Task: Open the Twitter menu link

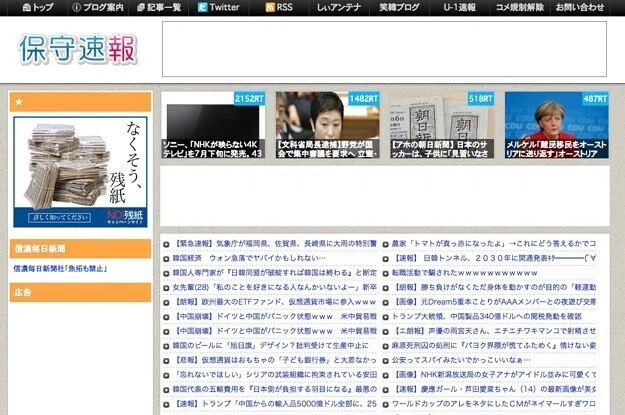Action: [x=219, y=7]
